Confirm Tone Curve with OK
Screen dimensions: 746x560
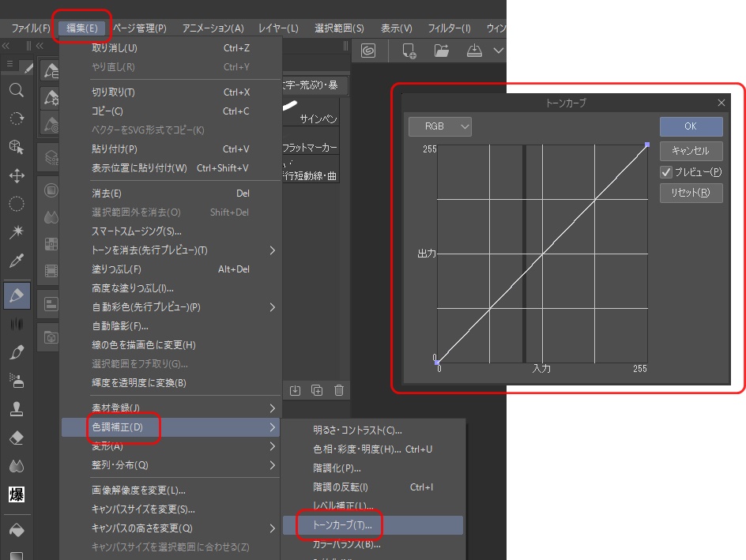coord(691,126)
